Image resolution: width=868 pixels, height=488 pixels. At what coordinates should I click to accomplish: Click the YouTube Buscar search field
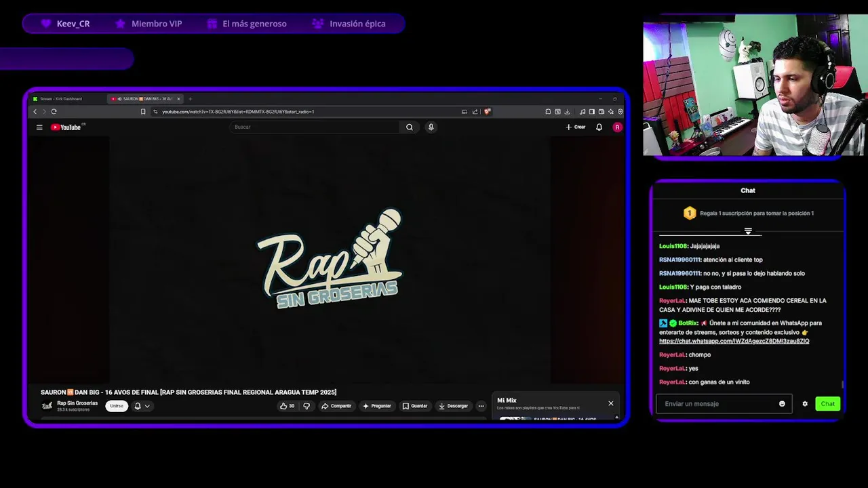(315, 127)
